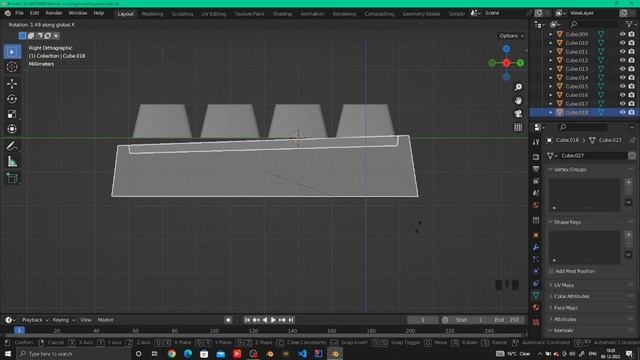Screen dimensions: 640x360
Task: Click the Blender logo menu icon
Action: tap(7, 13)
